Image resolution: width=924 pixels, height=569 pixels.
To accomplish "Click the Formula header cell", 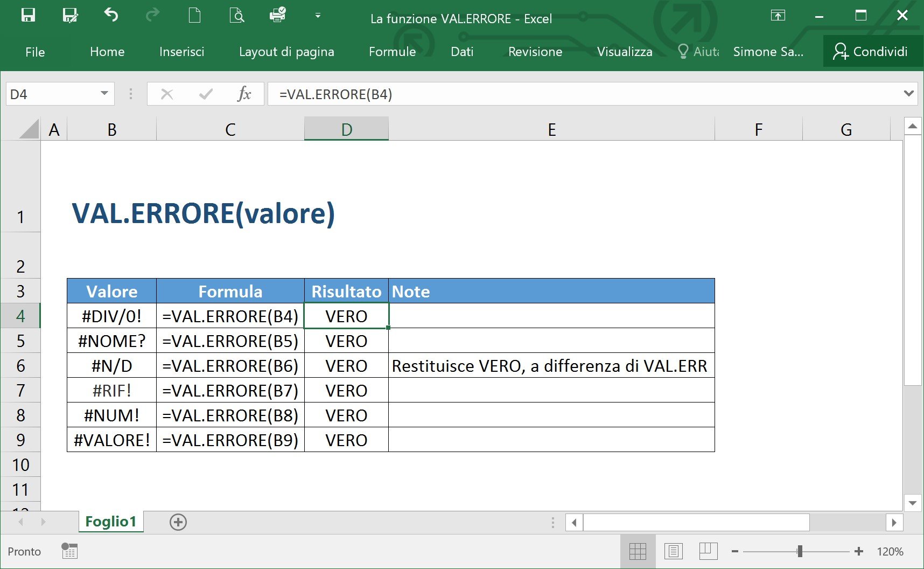I will [230, 291].
